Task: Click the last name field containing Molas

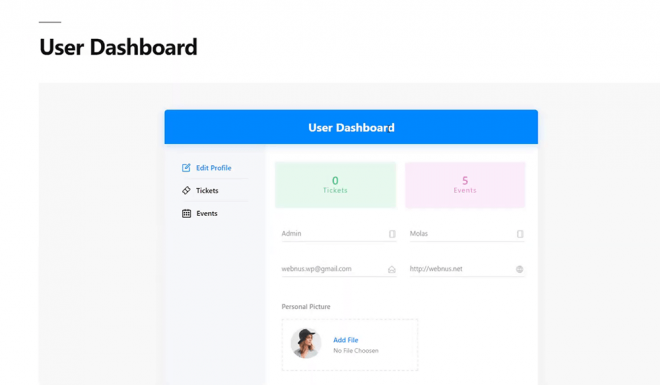Action: [467, 234]
